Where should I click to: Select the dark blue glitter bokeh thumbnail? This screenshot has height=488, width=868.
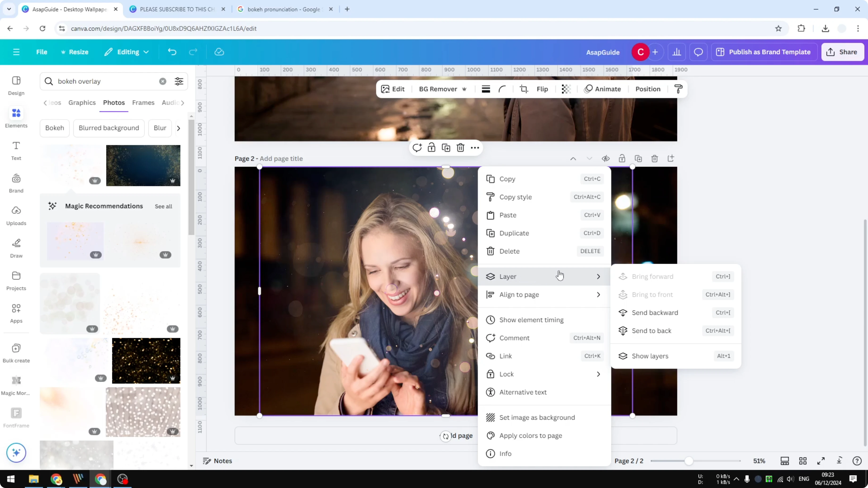pyautogui.click(x=143, y=165)
